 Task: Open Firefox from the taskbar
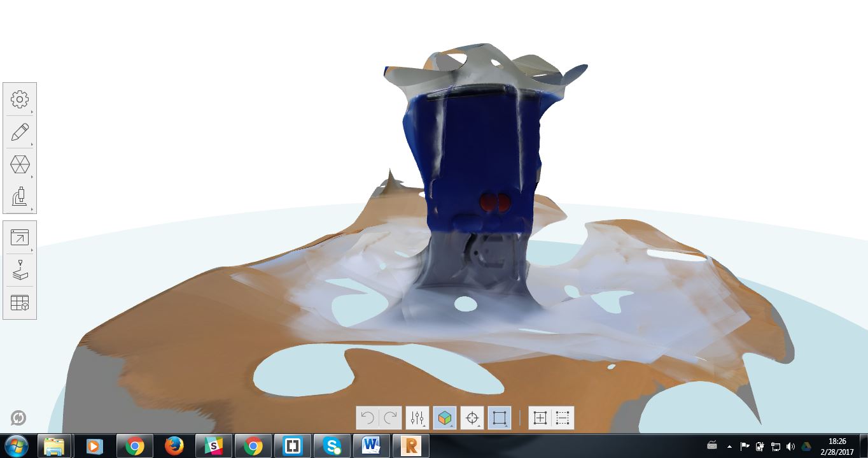[x=174, y=446]
